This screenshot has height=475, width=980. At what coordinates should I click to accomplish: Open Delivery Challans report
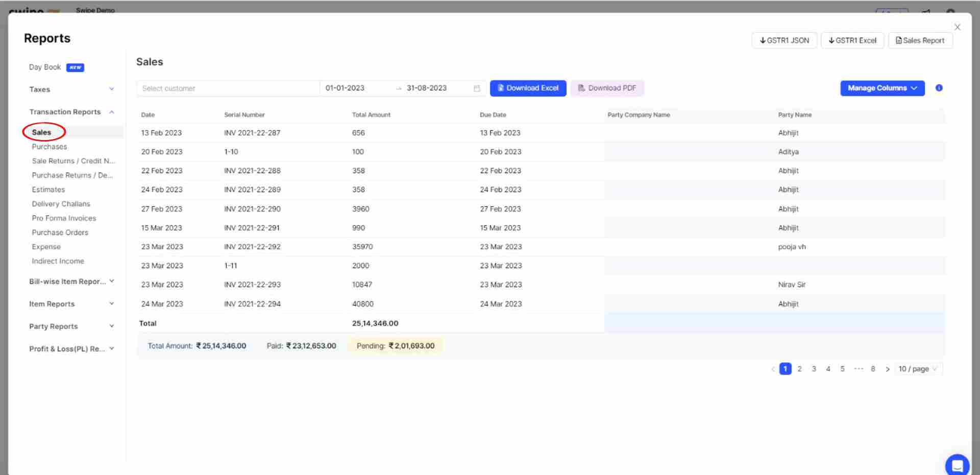pos(61,204)
